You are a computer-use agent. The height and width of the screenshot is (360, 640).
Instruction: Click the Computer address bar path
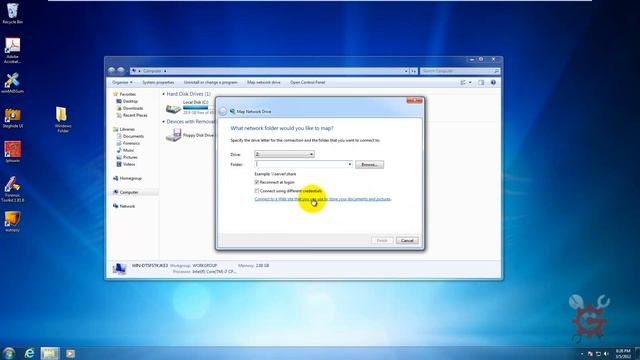pyautogui.click(x=152, y=71)
